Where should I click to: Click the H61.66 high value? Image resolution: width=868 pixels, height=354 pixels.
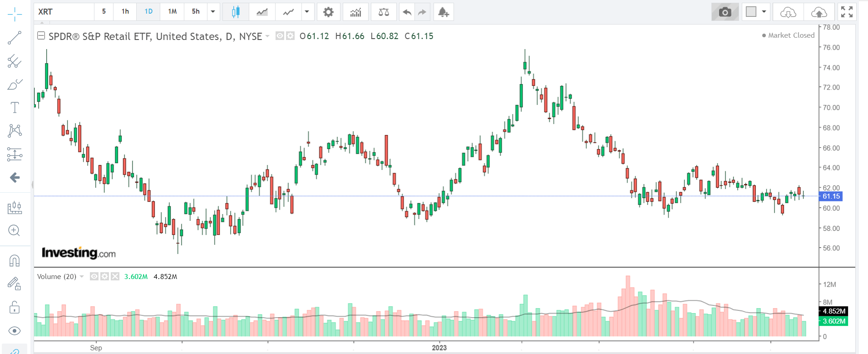coord(350,36)
